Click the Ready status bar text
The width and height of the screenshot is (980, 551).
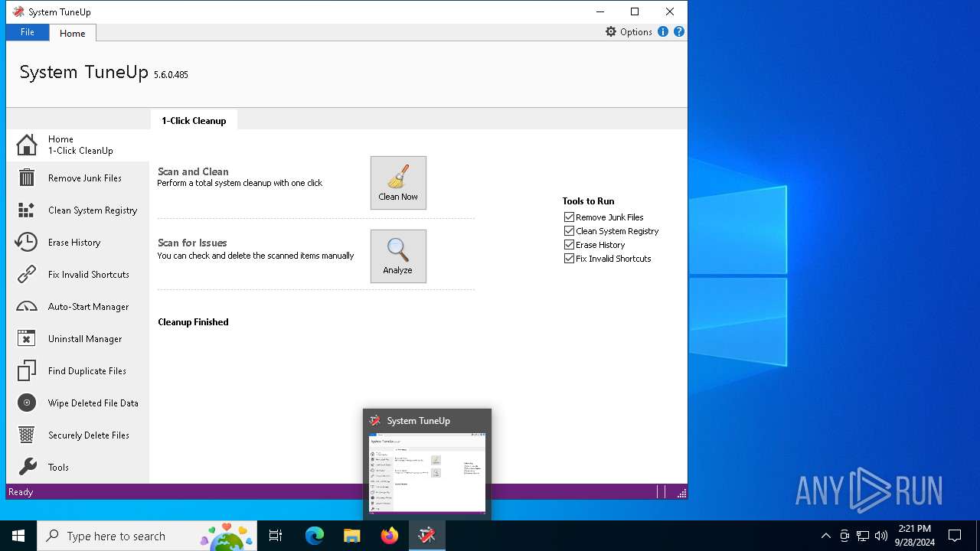[21, 492]
